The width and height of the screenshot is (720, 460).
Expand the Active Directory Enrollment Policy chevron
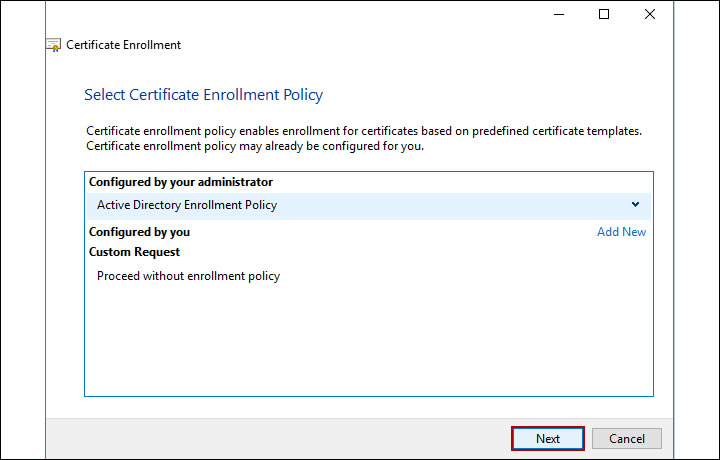point(636,205)
